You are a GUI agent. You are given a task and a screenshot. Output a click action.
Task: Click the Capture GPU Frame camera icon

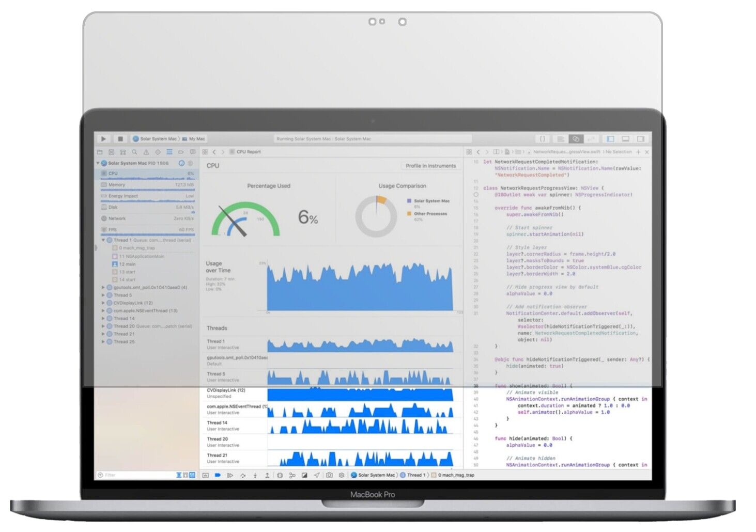pyautogui.click(x=329, y=475)
